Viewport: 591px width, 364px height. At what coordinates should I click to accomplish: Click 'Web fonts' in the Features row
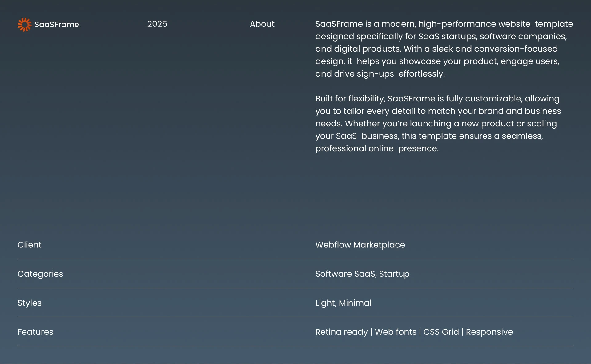pyautogui.click(x=396, y=332)
